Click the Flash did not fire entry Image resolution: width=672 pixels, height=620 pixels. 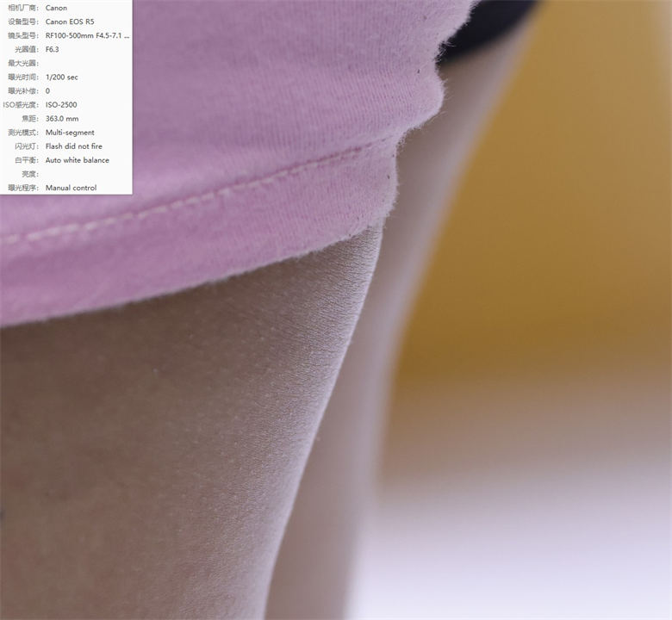point(74,146)
